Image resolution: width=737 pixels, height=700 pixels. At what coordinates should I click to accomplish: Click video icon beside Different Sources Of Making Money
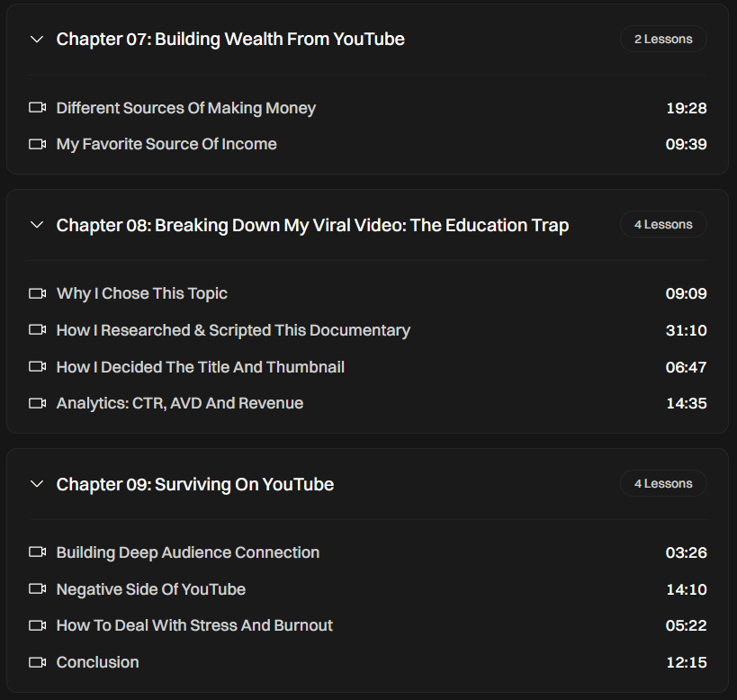(37, 108)
